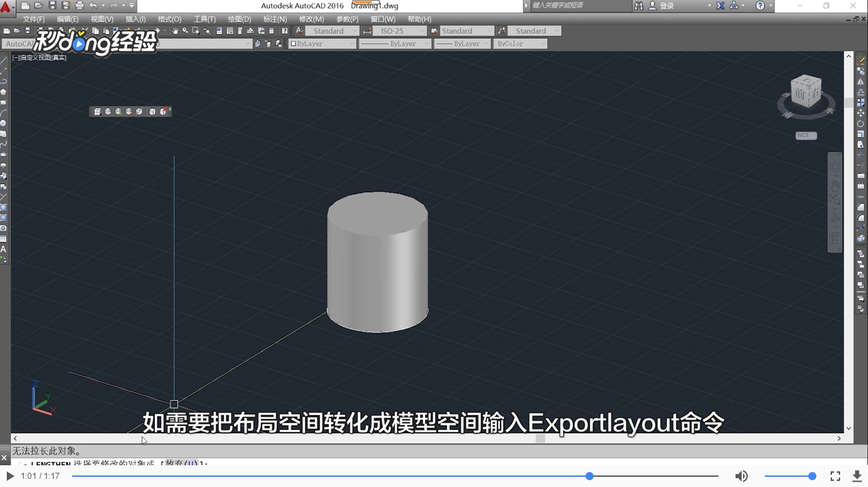
Task: Select the Move tool in modify toolbar
Action: click(x=861, y=113)
